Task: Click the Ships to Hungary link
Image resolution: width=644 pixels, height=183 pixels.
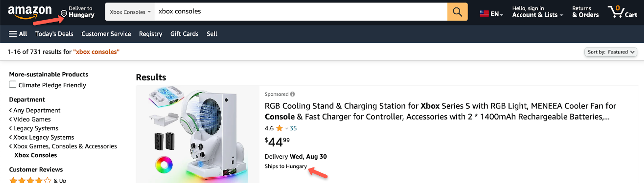Action: 286,166
